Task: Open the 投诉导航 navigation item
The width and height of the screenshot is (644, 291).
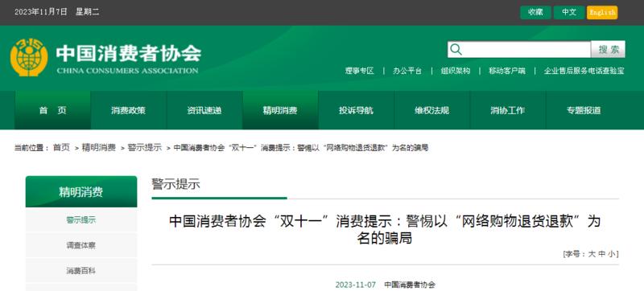Action: 356,110
